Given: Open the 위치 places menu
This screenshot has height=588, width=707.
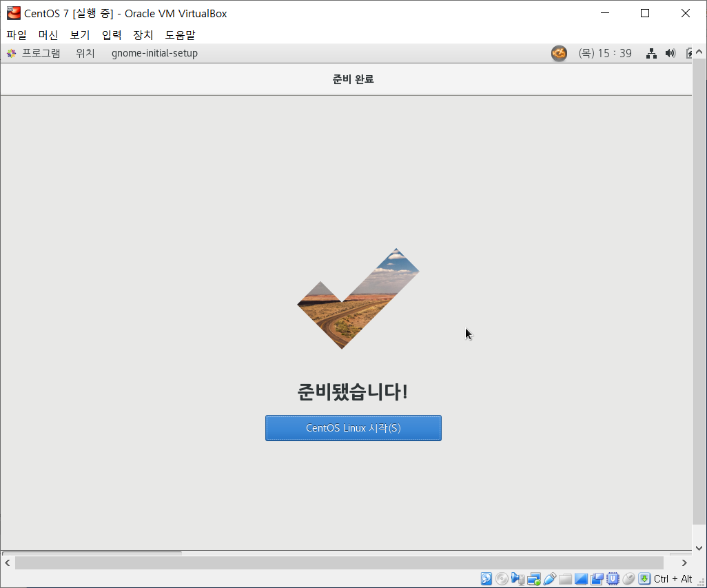Looking at the screenshot, I should click(85, 53).
